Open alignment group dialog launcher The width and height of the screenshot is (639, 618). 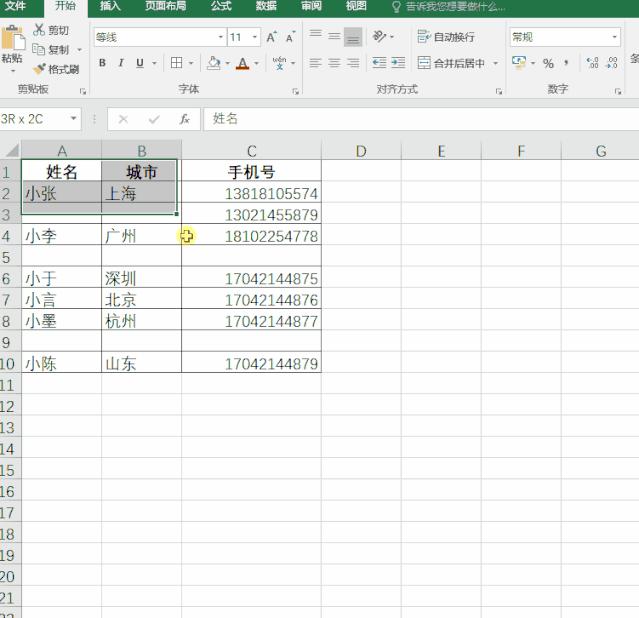coord(499,91)
